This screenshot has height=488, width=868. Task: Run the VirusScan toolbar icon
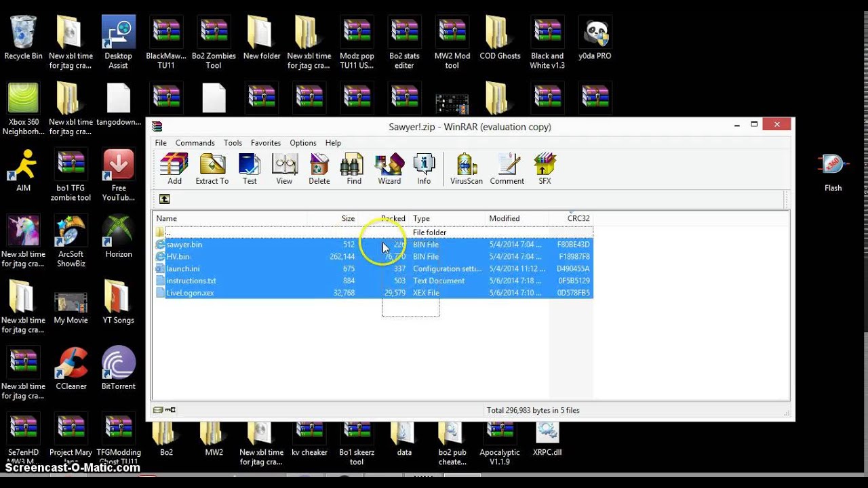coord(467,169)
